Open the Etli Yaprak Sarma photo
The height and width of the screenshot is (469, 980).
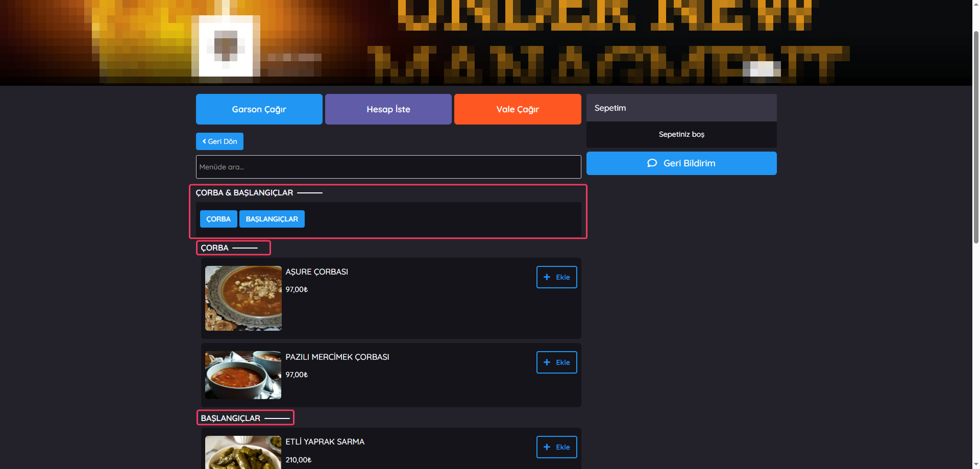[243, 453]
